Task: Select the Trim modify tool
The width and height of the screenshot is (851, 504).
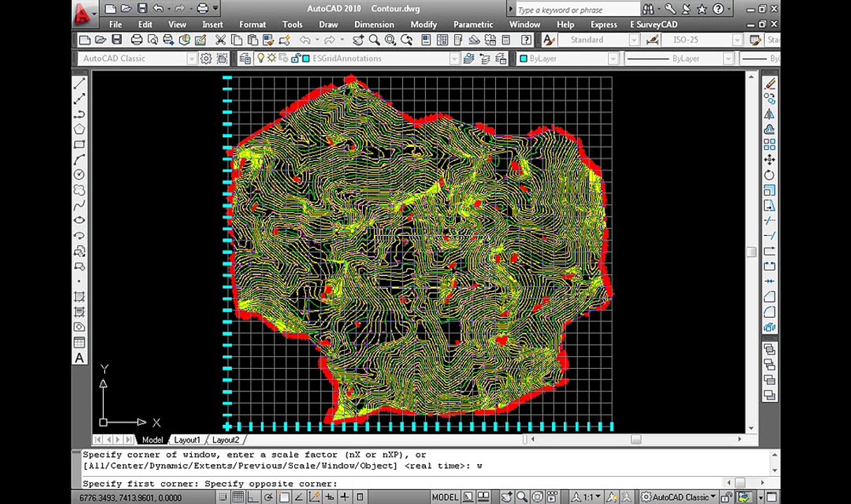Action: [770, 220]
